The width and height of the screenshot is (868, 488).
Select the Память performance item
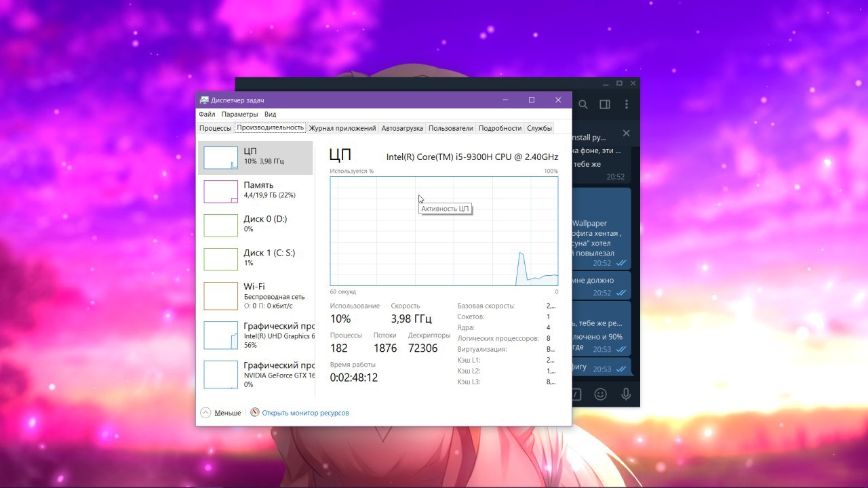pos(256,191)
